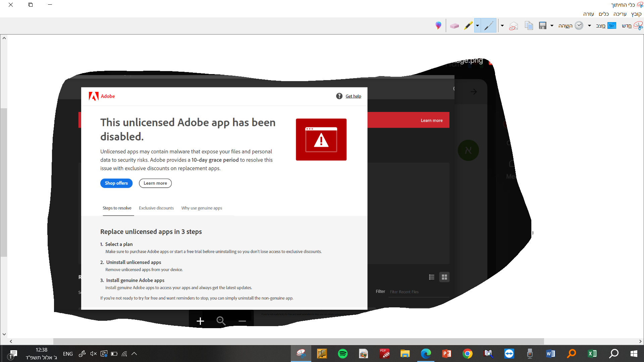644x362 pixels.
Task: Open the File (קובץ) menu
Action: click(x=636, y=14)
